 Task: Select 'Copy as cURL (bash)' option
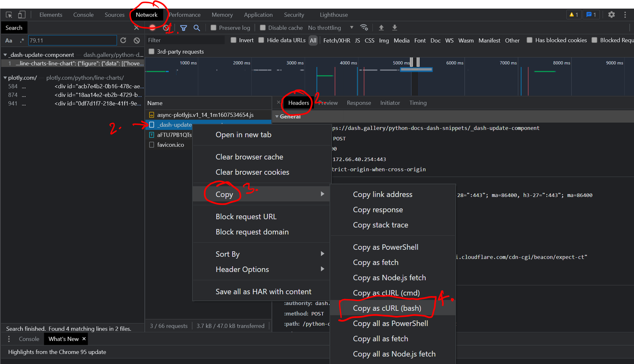tap(387, 308)
